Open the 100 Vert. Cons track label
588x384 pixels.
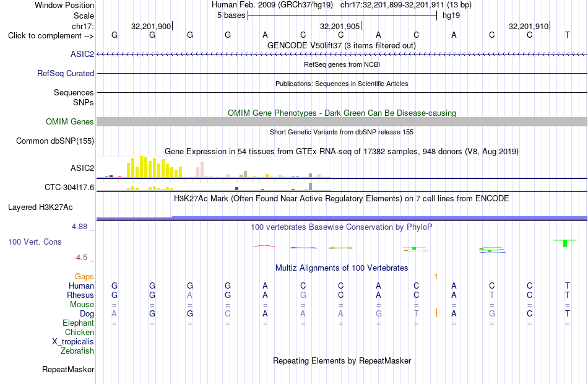click(35, 242)
